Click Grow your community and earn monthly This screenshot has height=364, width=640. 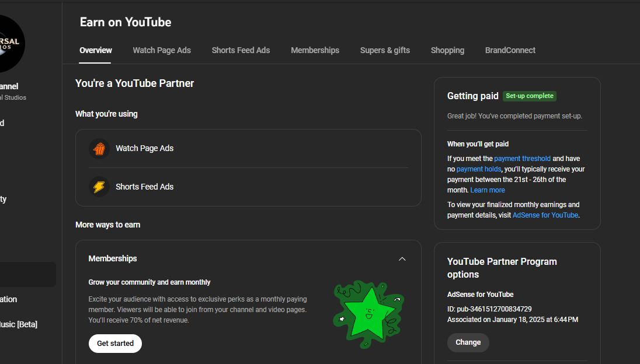(149, 282)
